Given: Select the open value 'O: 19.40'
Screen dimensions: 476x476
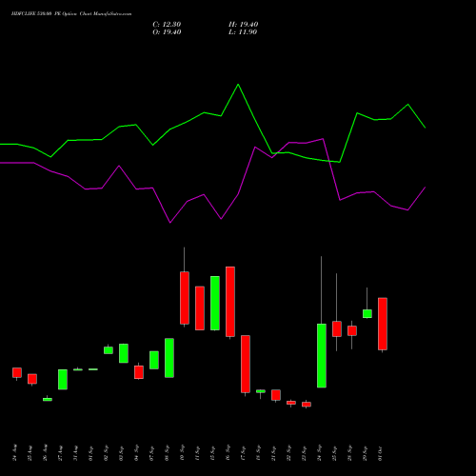Looking at the screenshot, I should click(167, 32).
